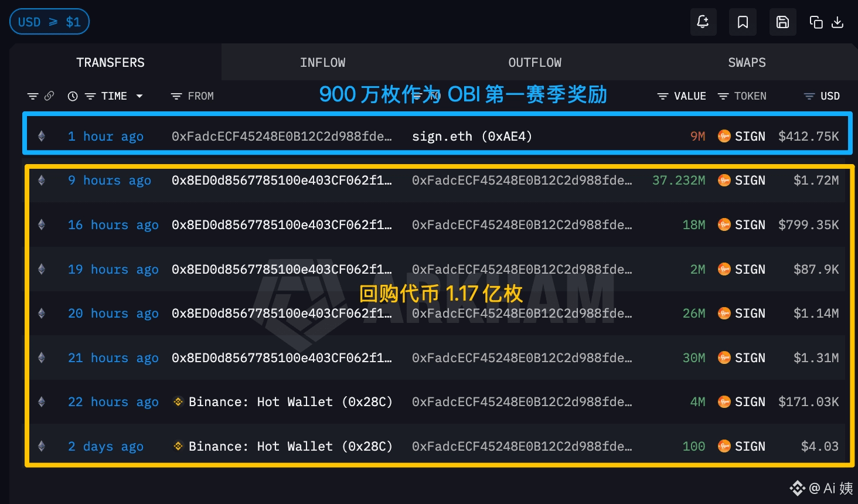Open sender 0x8ED0d856... in the 9 hours ago row

(282, 181)
